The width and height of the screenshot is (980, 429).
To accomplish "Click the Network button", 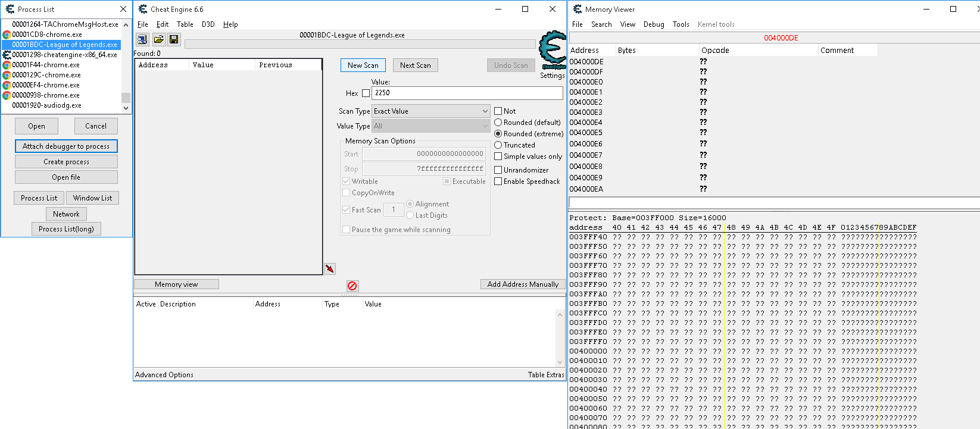I will (x=66, y=214).
